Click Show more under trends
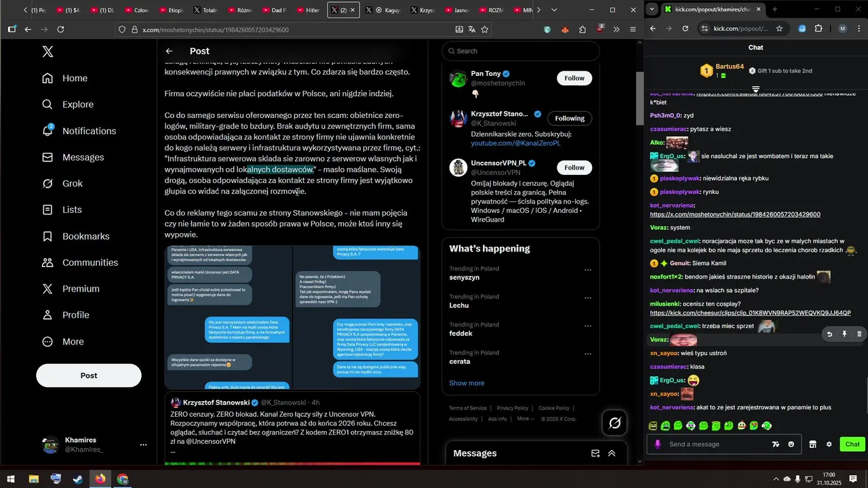The height and width of the screenshot is (488, 868). [x=467, y=383]
